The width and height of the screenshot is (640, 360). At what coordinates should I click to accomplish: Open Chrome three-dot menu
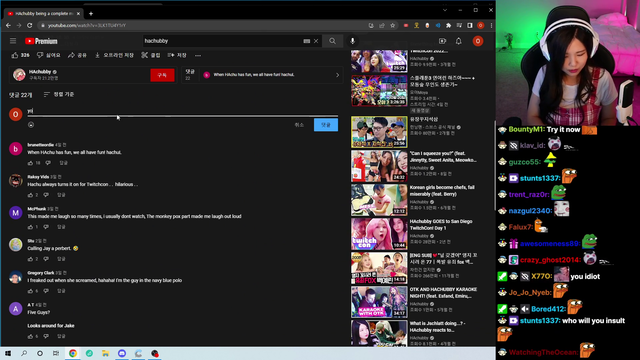point(491,25)
